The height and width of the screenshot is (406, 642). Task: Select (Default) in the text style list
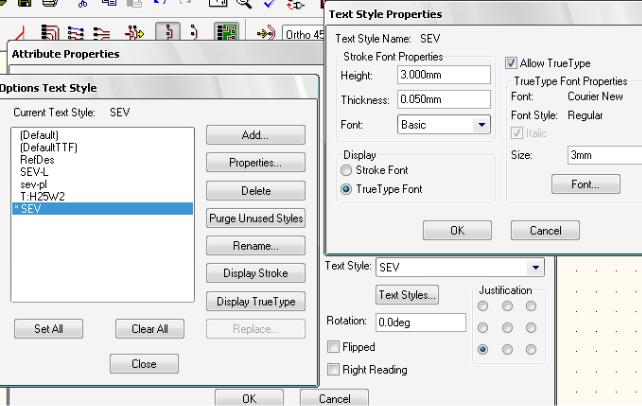102,135
